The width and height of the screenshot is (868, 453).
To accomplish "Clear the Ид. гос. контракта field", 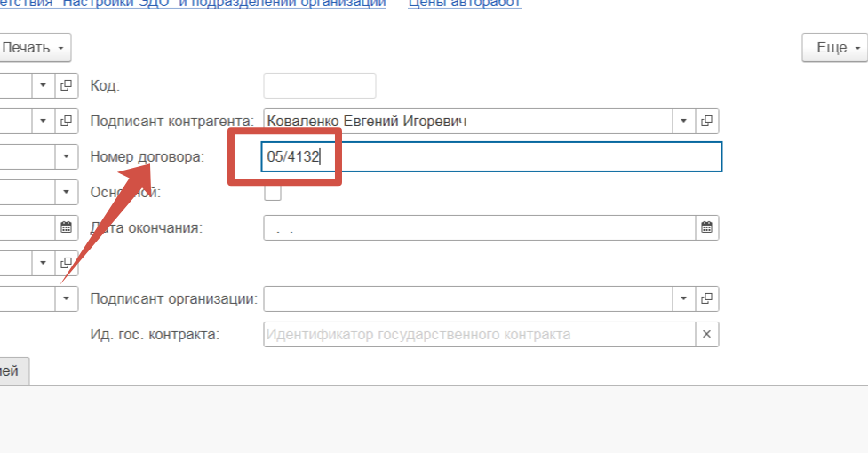I will coord(706,335).
